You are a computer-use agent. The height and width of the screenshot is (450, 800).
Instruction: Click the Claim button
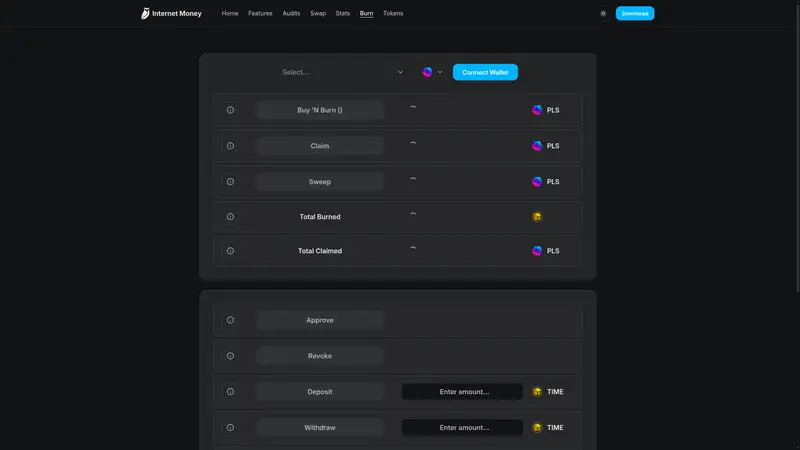pyautogui.click(x=320, y=146)
